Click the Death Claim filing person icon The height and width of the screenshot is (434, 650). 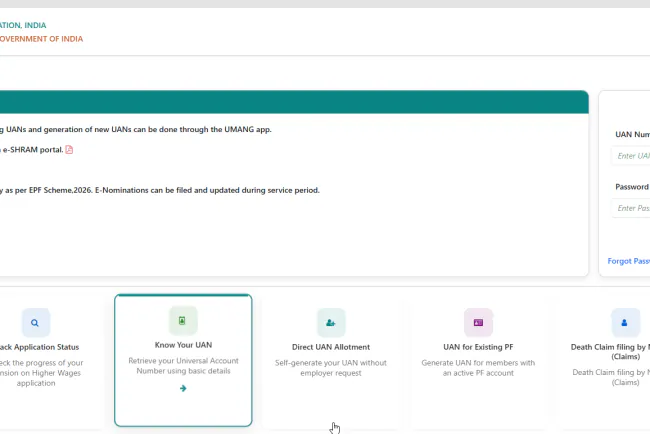[x=625, y=322]
